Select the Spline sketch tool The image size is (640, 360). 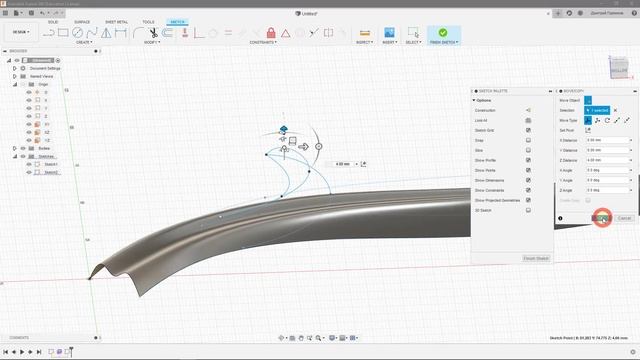tap(92, 33)
